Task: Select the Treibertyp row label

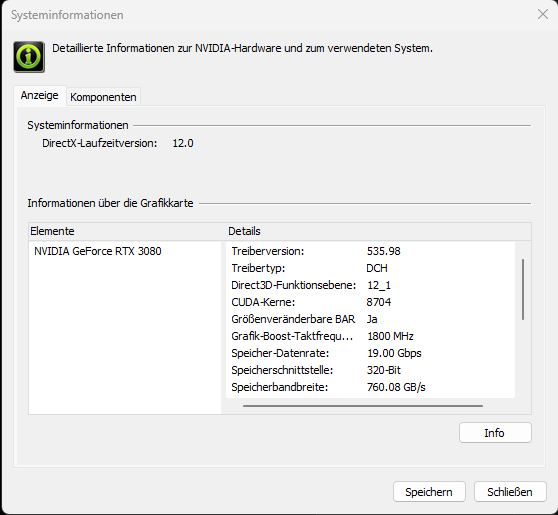Action: click(x=258, y=268)
